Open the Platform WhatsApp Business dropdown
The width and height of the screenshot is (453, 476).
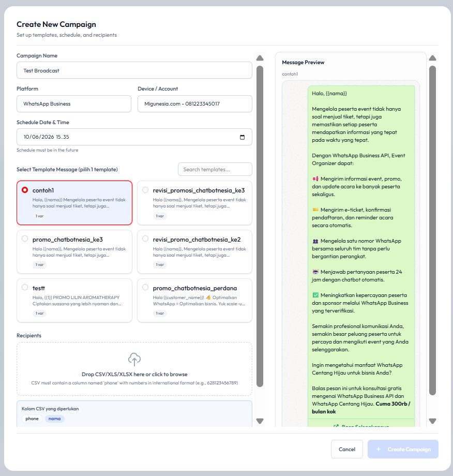[x=74, y=104]
